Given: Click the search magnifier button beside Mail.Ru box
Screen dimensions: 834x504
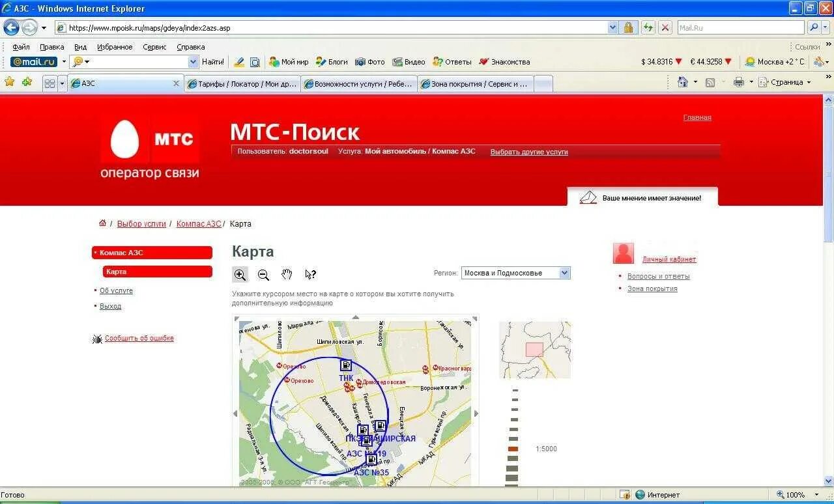Looking at the screenshot, I should pos(814,27).
